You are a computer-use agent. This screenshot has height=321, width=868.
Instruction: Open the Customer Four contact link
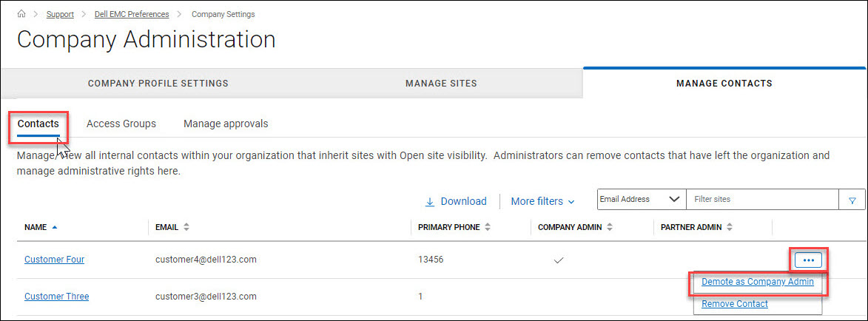tap(54, 260)
